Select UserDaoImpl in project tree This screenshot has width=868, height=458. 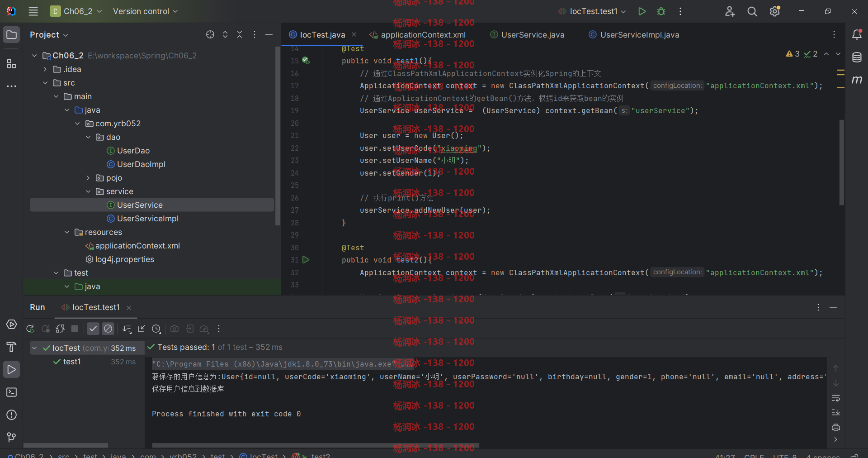141,164
